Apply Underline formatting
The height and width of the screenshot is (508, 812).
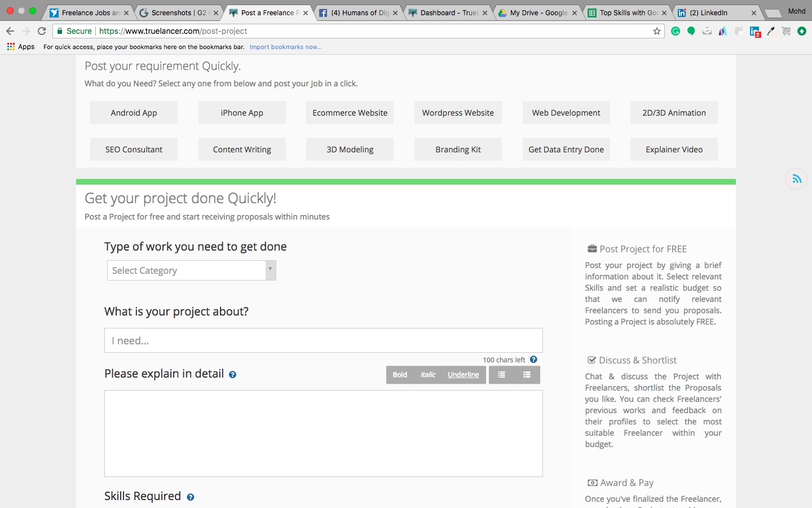[x=464, y=375]
